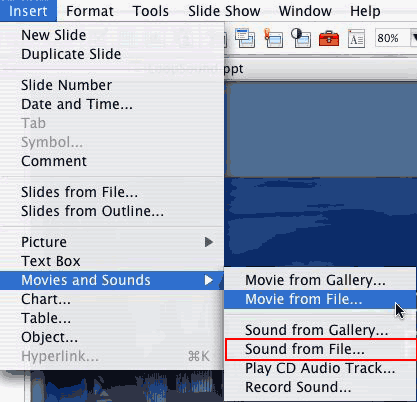The width and height of the screenshot is (417, 402).
Task: Open the Formatting Palette text icon
Action: click(x=356, y=39)
